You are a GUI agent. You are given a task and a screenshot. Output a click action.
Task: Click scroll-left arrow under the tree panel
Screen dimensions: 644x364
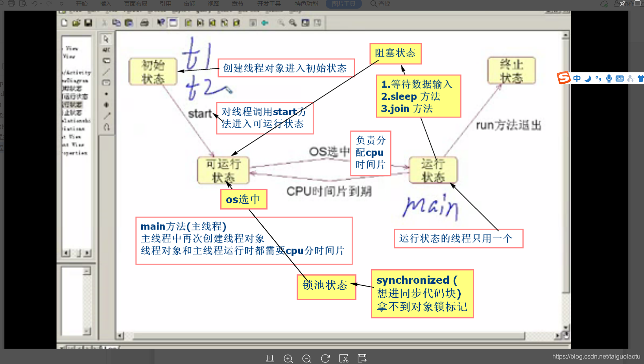(66, 253)
